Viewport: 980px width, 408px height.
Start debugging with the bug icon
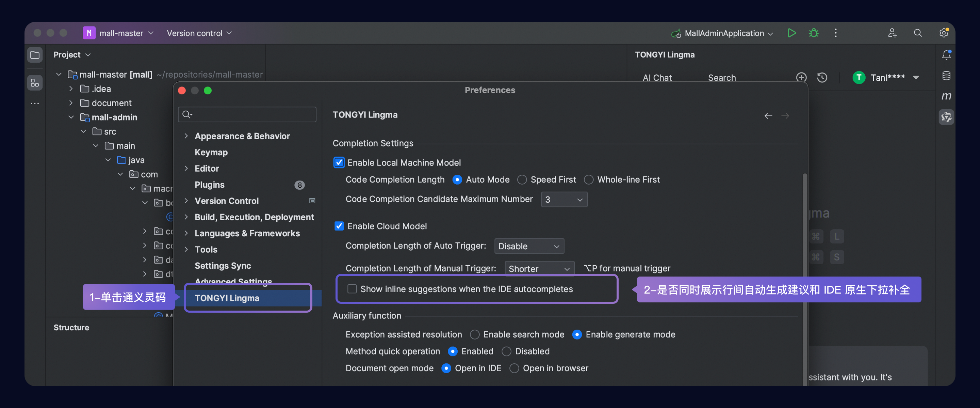[x=813, y=33]
